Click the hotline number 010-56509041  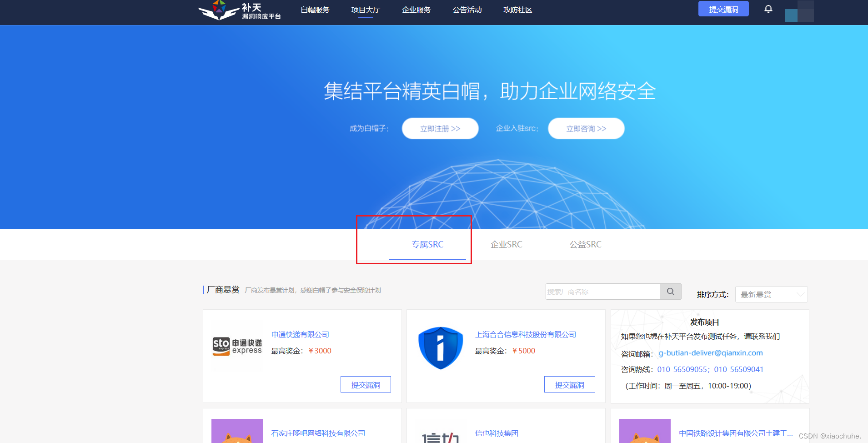pyautogui.click(x=739, y=369)
